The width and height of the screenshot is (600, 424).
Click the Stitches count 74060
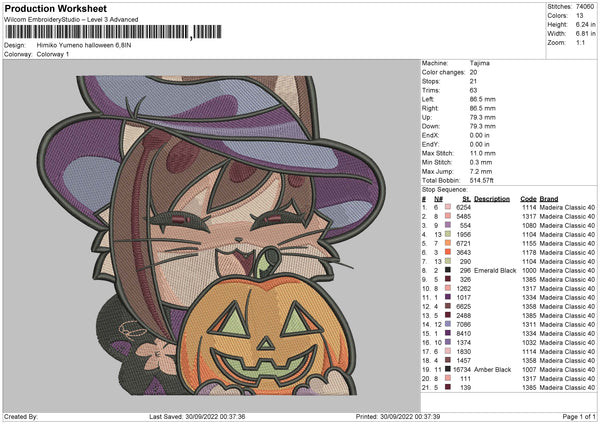coord(587,6)
